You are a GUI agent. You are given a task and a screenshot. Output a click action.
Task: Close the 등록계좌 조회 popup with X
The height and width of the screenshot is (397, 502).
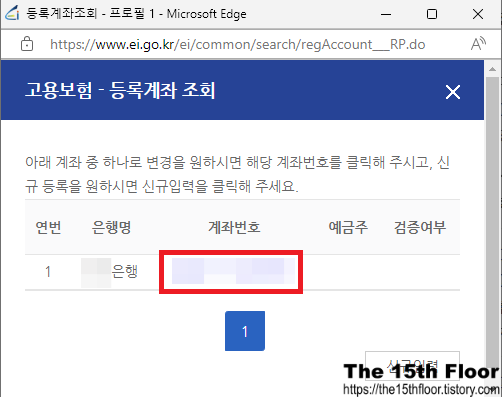453,92
